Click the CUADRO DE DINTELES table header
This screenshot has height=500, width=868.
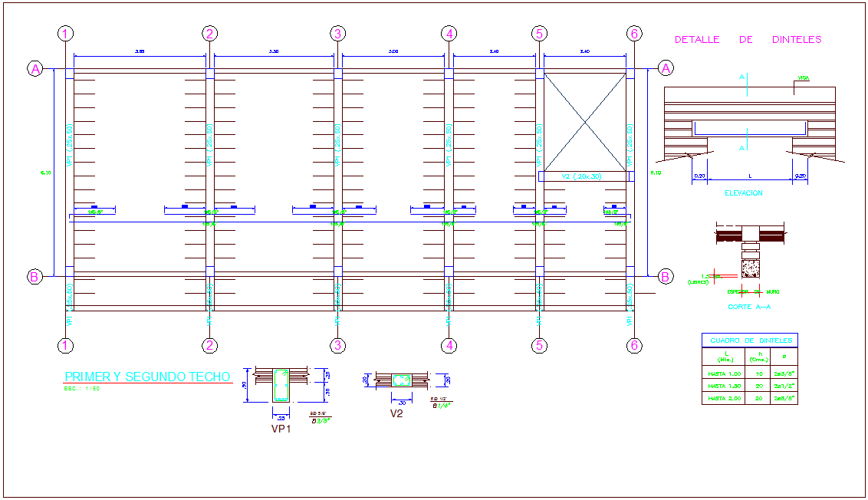coord(750,340)
